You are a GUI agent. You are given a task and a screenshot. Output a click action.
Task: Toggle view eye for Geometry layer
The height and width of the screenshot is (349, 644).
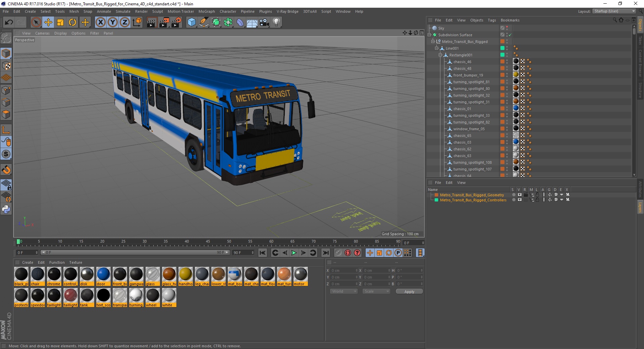click(x=520, y=195)
